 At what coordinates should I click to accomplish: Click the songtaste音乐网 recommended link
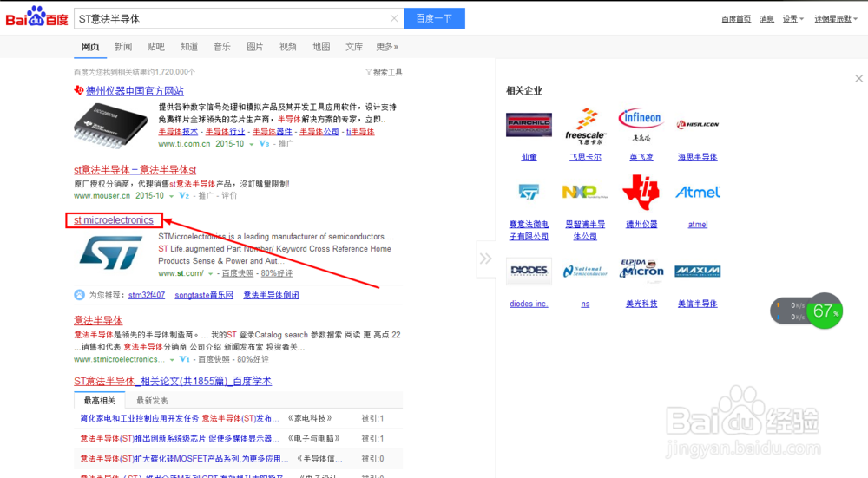(x=204, y=295)
